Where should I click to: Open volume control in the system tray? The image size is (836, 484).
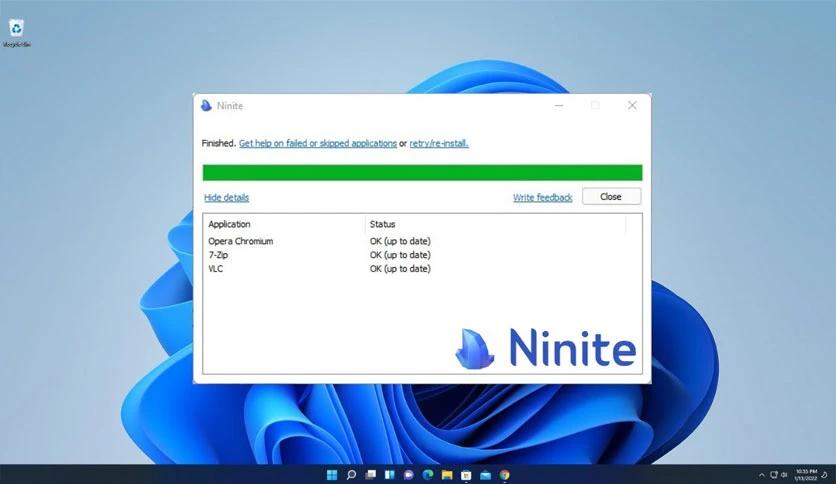tap(784, 475)
